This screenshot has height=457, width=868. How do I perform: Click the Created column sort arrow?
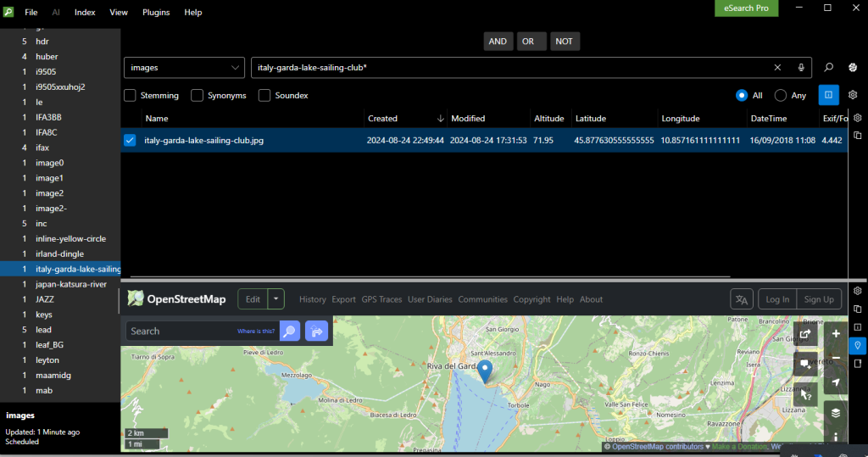point(440,119)
